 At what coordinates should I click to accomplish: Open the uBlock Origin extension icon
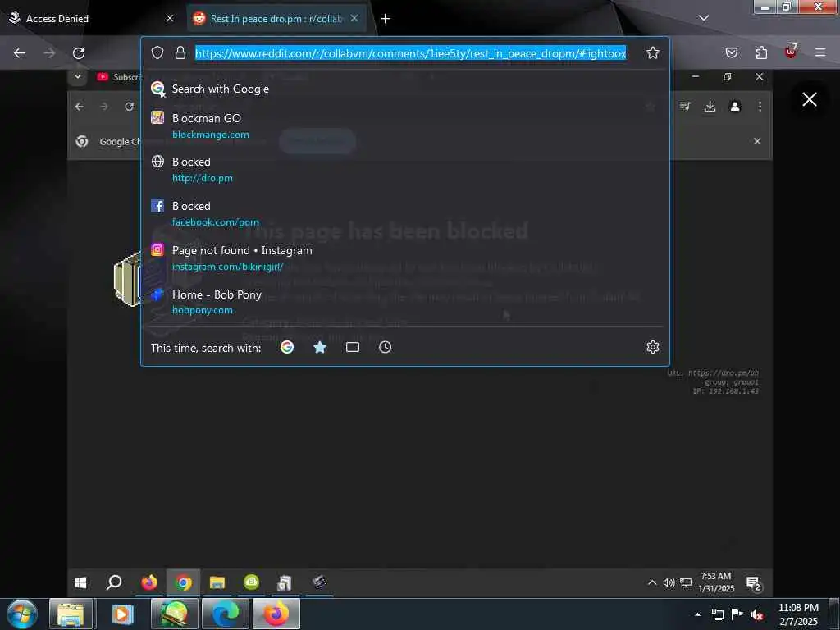click(791, 52)
